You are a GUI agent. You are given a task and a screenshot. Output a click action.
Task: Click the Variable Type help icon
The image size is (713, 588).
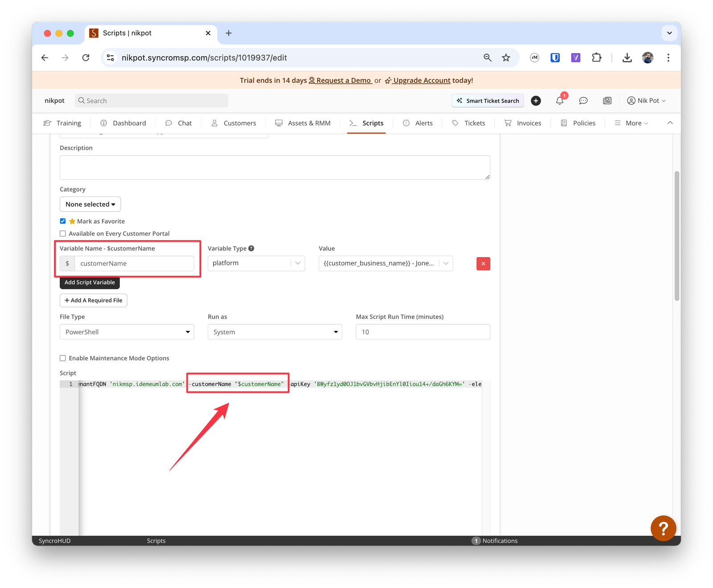(x=251, y=249)
